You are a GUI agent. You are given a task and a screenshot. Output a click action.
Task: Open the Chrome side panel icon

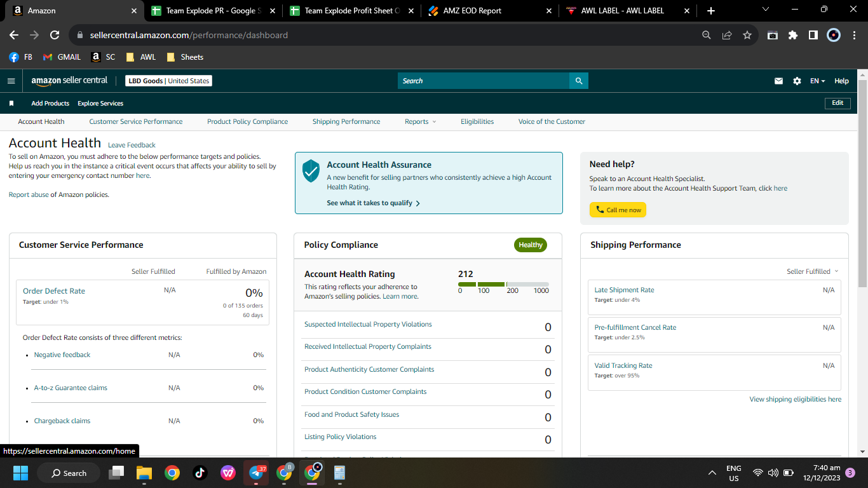813,35
